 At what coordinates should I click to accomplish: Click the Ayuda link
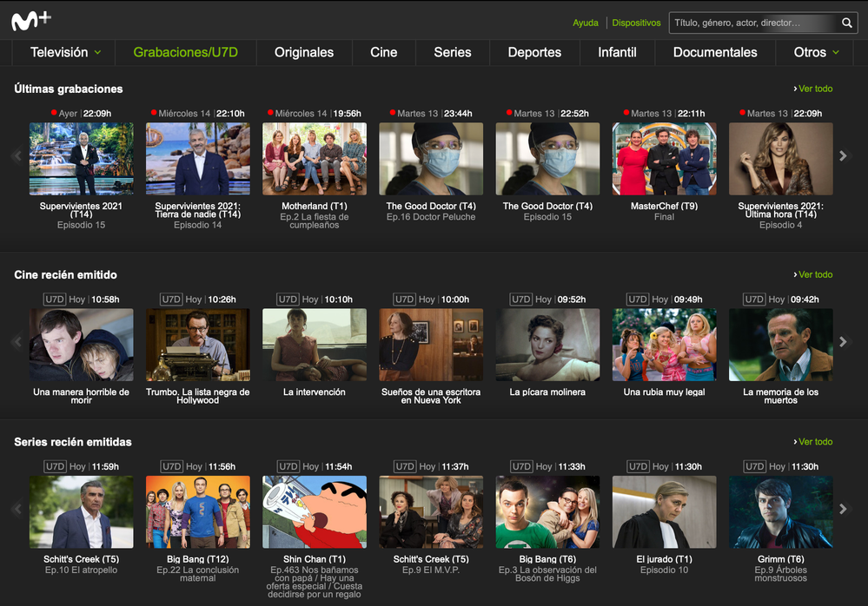pyautogui.click(x=586, y=23)
